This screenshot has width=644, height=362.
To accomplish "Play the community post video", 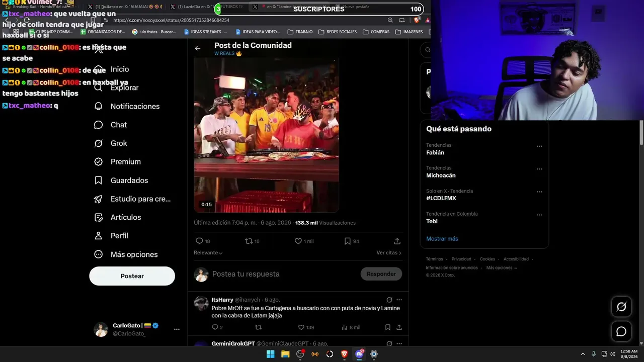I will (266, 135).
